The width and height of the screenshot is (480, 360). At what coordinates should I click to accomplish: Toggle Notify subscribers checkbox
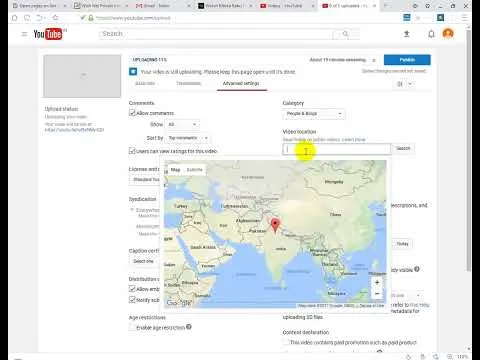[x=132, y=300]
